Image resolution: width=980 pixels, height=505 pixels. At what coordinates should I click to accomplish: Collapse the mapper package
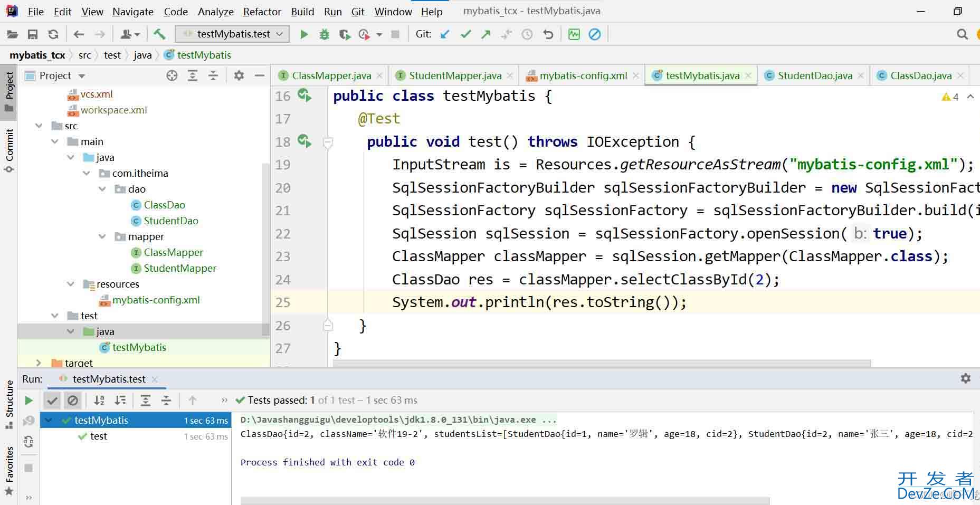pyautogui.click(x=102, y=236)
